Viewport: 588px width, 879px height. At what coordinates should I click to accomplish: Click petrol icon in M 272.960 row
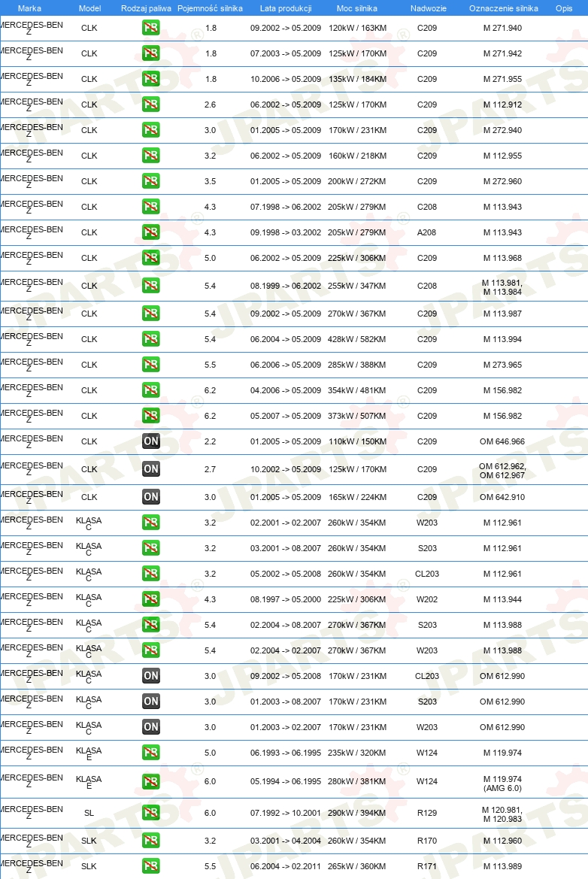pyautogui.click(x=151, y=181)
